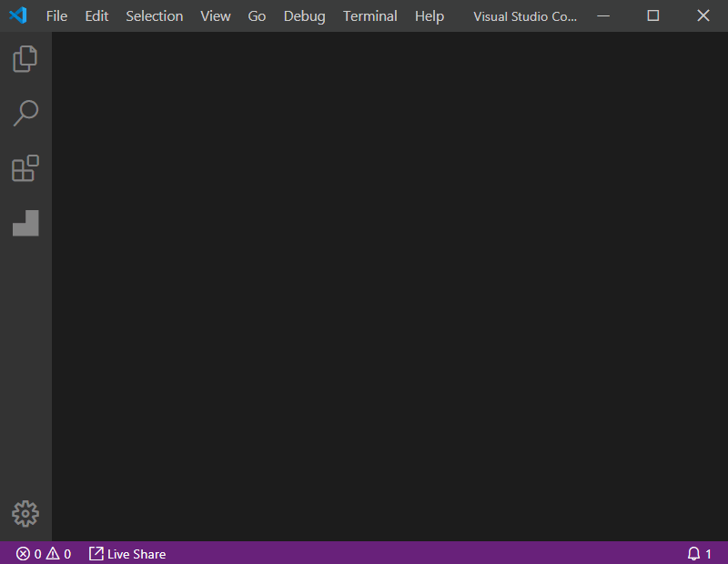The image size is (728, 564).
Task: Open the Search view in activity bar
Action: pos(25,114)
